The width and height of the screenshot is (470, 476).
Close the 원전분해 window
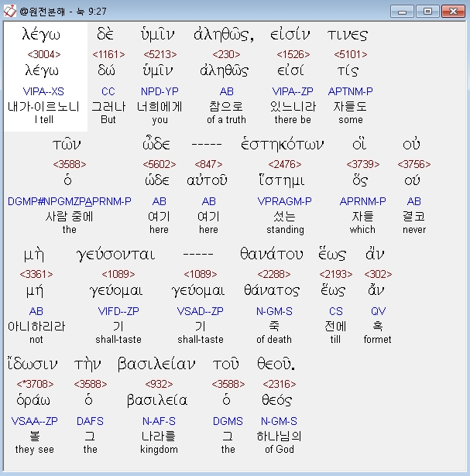point(453,12)
